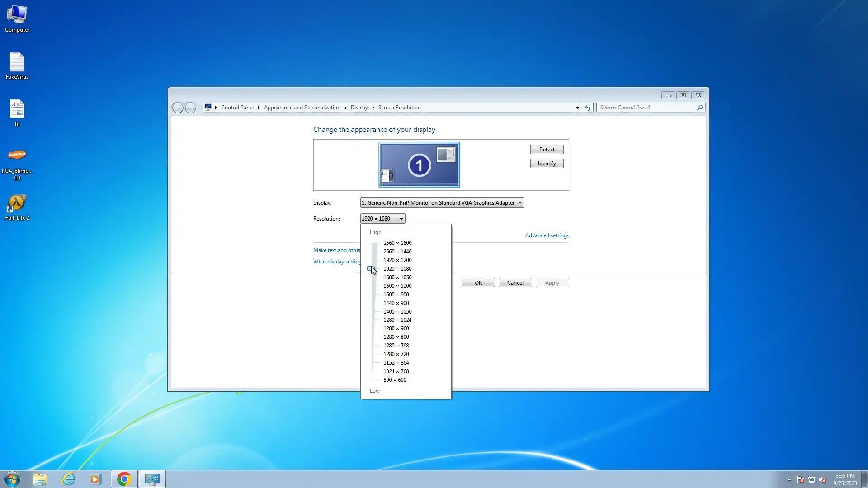This screenshot has width=868, height=488.
Task: Click the FakeVirus file icon
Action: 17,65
